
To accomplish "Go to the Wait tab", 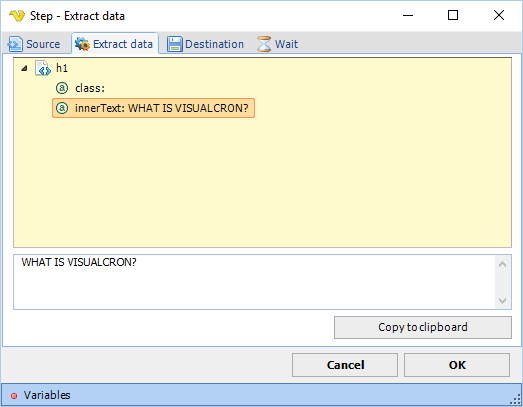I will pos(278,44).
